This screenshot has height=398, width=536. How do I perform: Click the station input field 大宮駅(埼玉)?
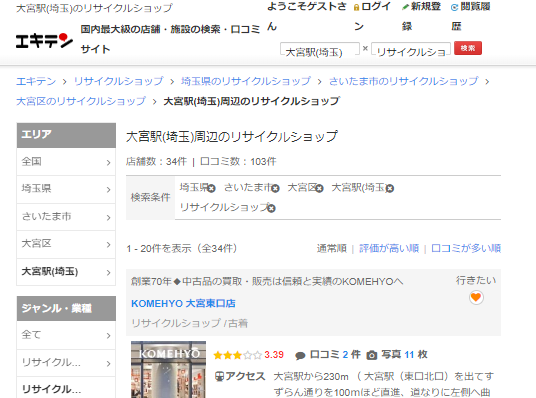(x=320, y=49)
